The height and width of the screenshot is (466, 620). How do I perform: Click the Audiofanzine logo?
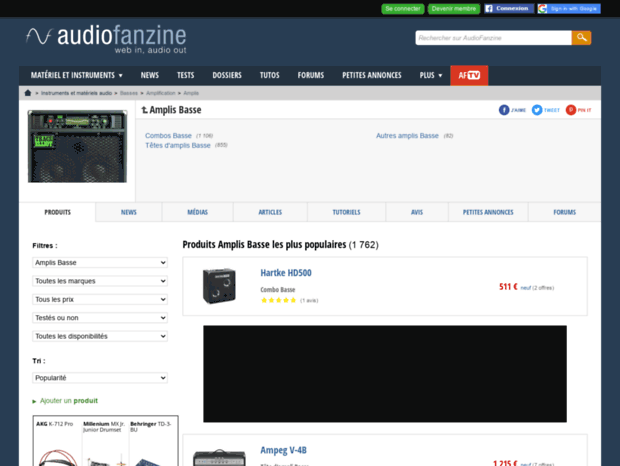coord(105,39)
